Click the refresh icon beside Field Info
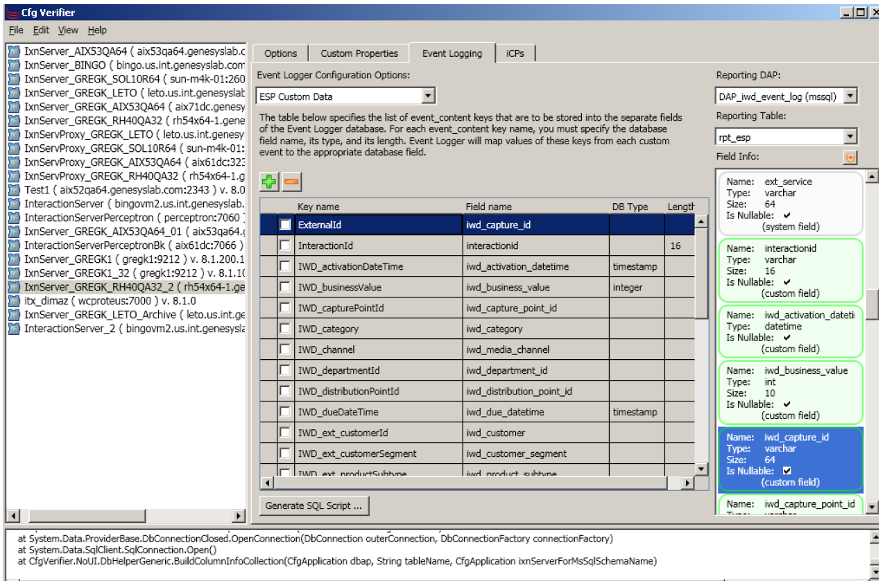 850,158
